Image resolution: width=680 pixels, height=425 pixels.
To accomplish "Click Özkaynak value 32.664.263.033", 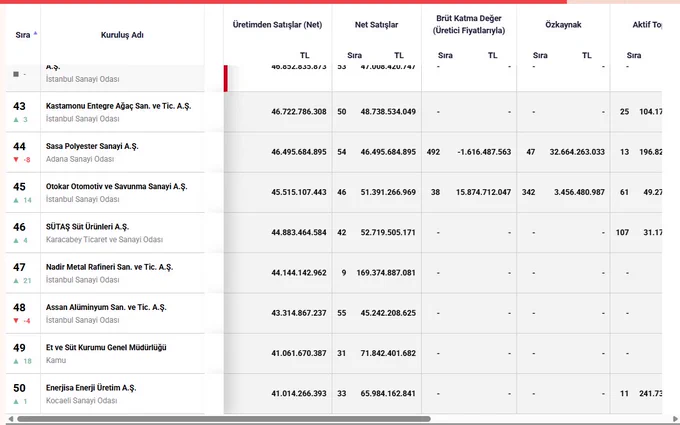I will 577,152.
